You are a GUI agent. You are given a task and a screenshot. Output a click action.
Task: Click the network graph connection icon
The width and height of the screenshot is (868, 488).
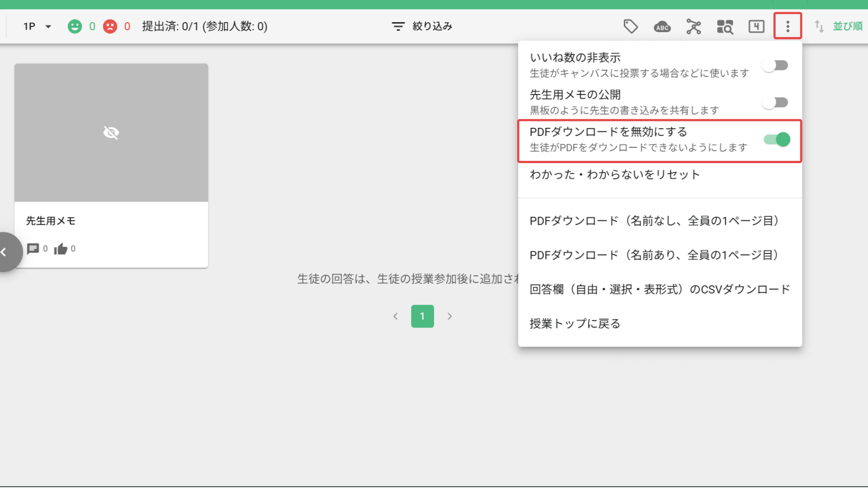[693, 27]
